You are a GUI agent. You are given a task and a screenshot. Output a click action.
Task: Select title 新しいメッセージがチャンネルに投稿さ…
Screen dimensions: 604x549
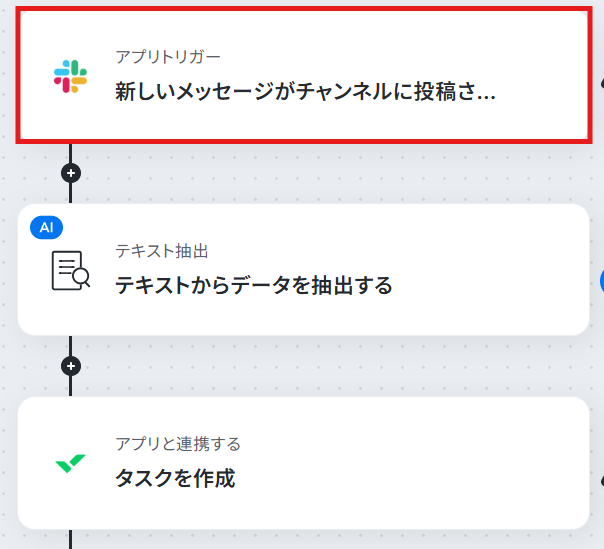(305, 92)
